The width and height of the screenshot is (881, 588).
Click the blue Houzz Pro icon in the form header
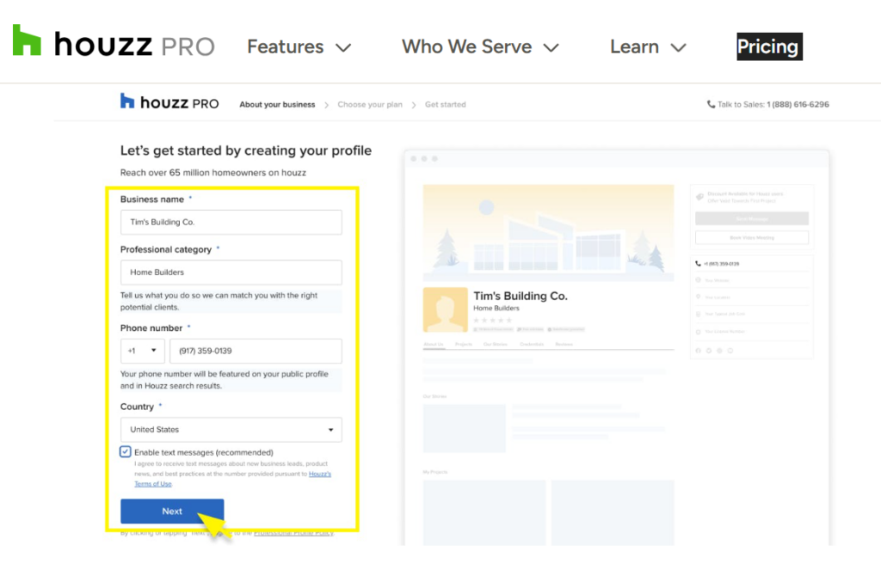click(127, 101)
